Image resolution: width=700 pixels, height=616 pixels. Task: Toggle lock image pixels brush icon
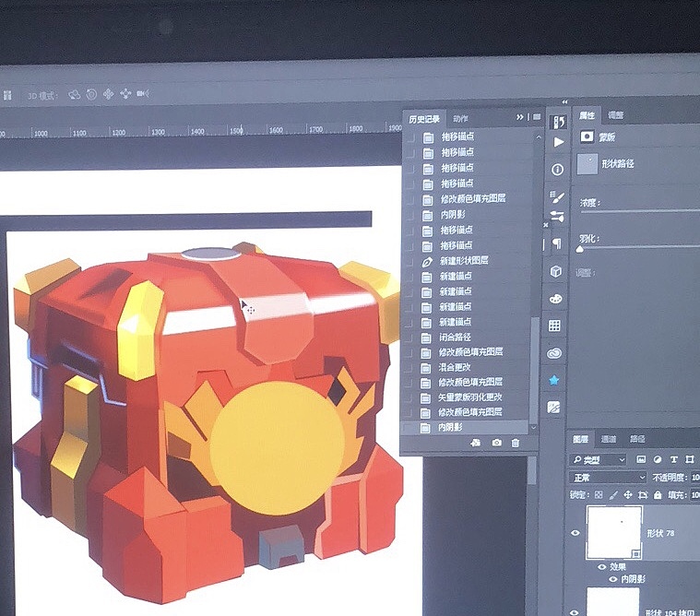click(x=613, y=494)
